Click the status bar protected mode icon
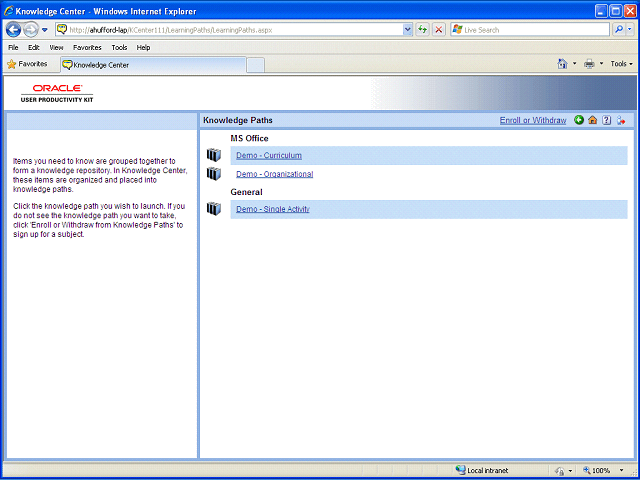This screenshot has width=640, height=480. [x=560, y=471]
